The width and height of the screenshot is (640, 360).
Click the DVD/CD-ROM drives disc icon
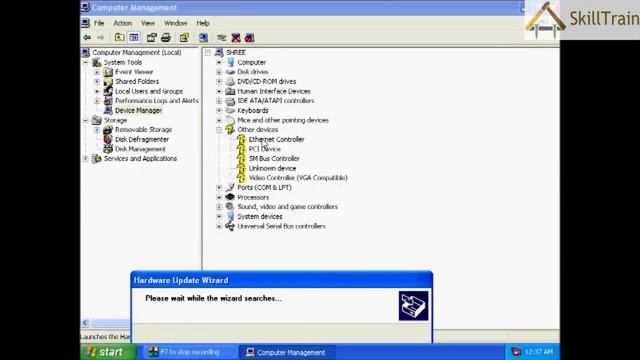tap(230, 81)
